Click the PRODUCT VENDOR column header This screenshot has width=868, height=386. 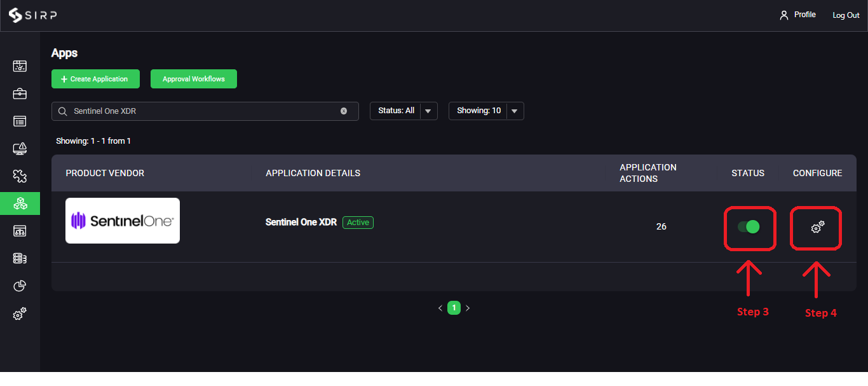(x=105, y=173)
